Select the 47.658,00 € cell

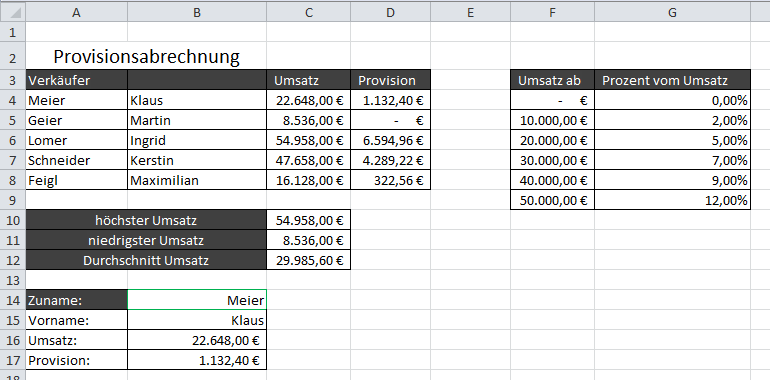click(308, 160)
